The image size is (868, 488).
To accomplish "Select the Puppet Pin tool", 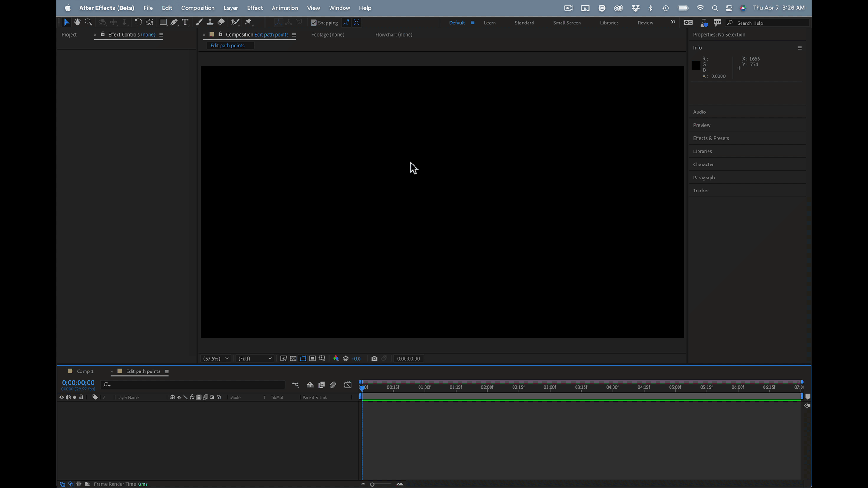I will 248,22.
